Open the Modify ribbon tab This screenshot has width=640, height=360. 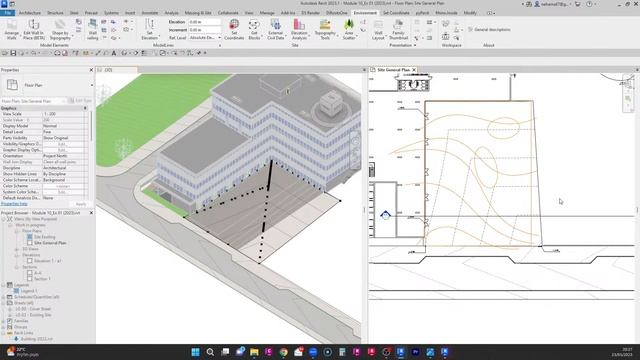[470, 13]
